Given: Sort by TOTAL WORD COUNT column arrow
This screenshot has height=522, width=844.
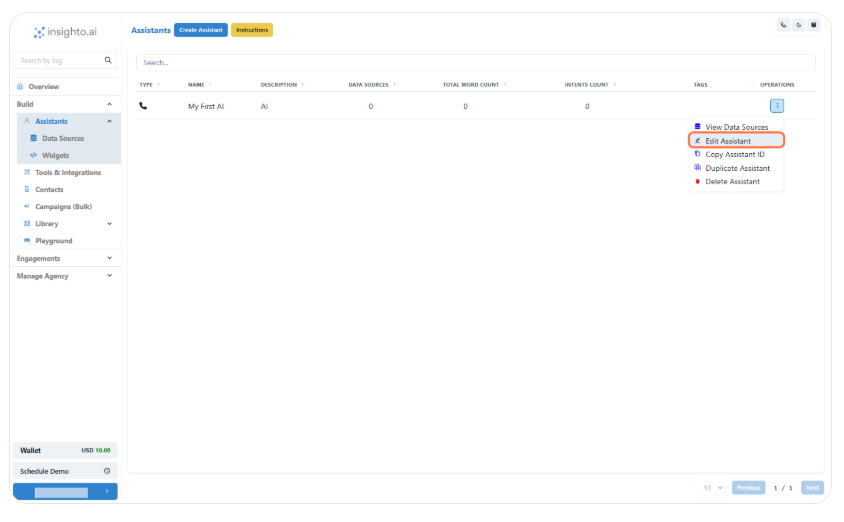Looking at the screenshot, I should tap(505, 84).
